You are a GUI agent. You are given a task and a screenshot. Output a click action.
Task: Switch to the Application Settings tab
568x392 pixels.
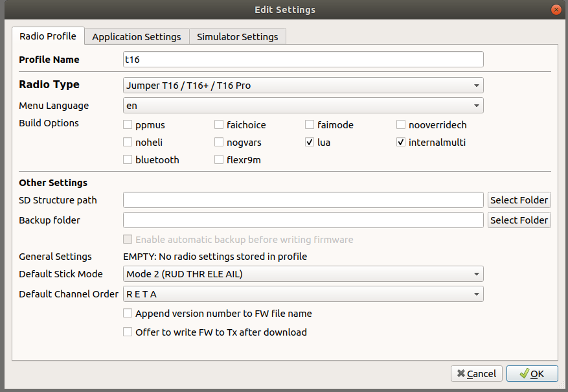pyautogui.click(x=136, y=36)
